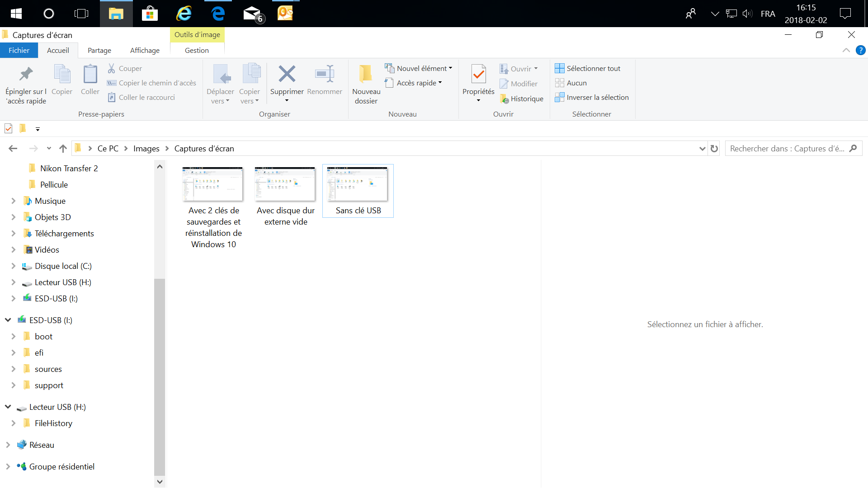Click the Historique icon in ribbon
This screenshot has height=488, width=868.
point(505,99)
